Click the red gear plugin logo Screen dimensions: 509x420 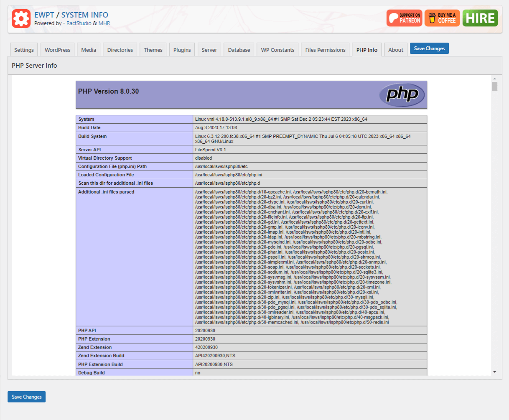click(x=21, y=19)
